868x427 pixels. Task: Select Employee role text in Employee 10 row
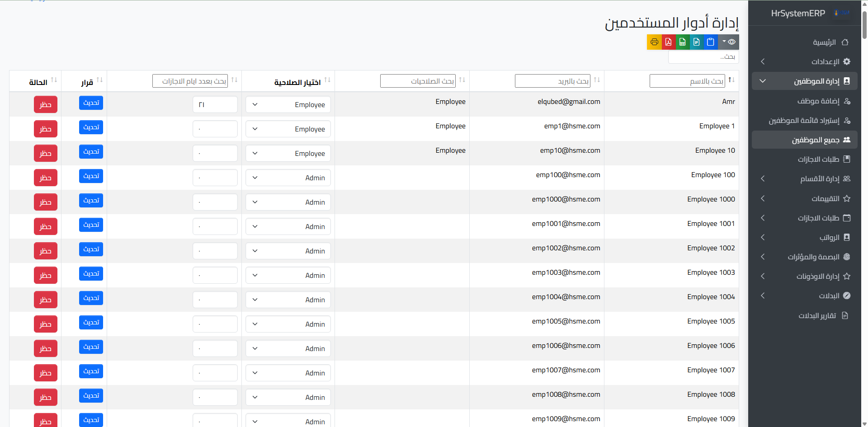click(x=450, y=150)
